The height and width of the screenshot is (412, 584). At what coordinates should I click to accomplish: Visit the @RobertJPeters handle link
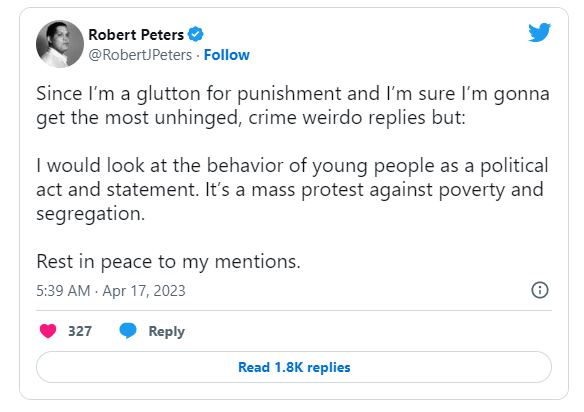click(x=140, y=55)
